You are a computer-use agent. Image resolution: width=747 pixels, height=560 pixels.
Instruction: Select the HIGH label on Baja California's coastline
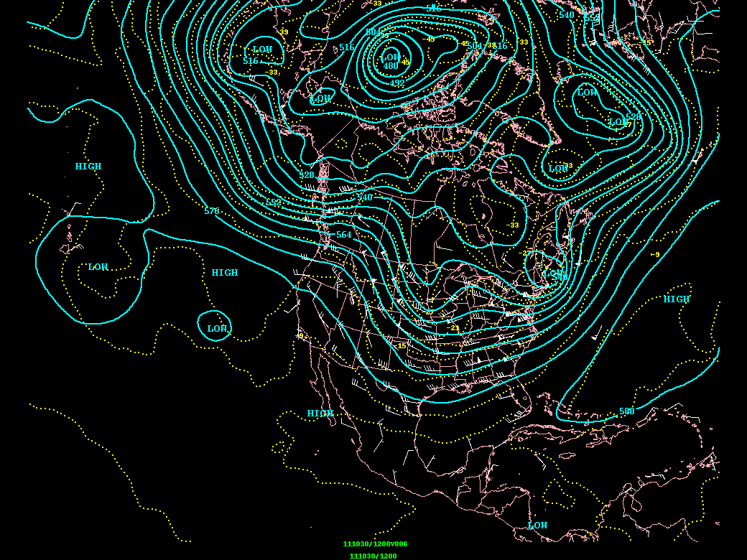click(320, 413)
